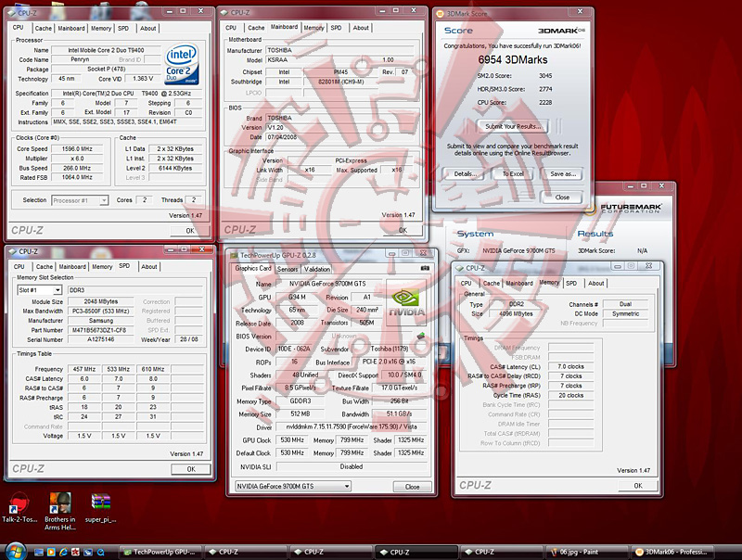The height and width of the screenshot is (560, 742).
Task: Click Max Bandwidth value PC3-8500F (533 MHz)
Action: point(100,312)
